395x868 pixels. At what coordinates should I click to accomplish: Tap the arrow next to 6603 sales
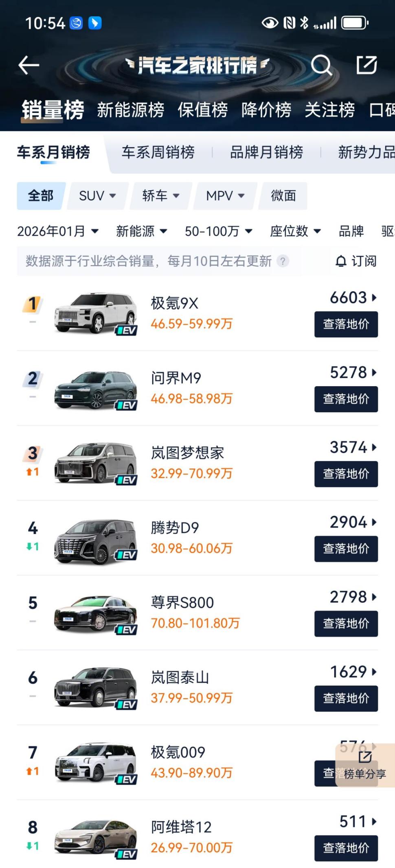click(374, 298)
